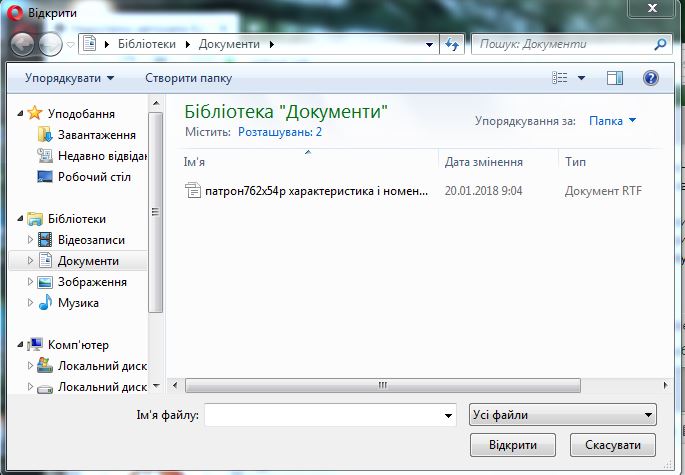Viewport: 685px width, 475px height.
Task: Open the address bar history dropdown
Action: coord(429,45)
